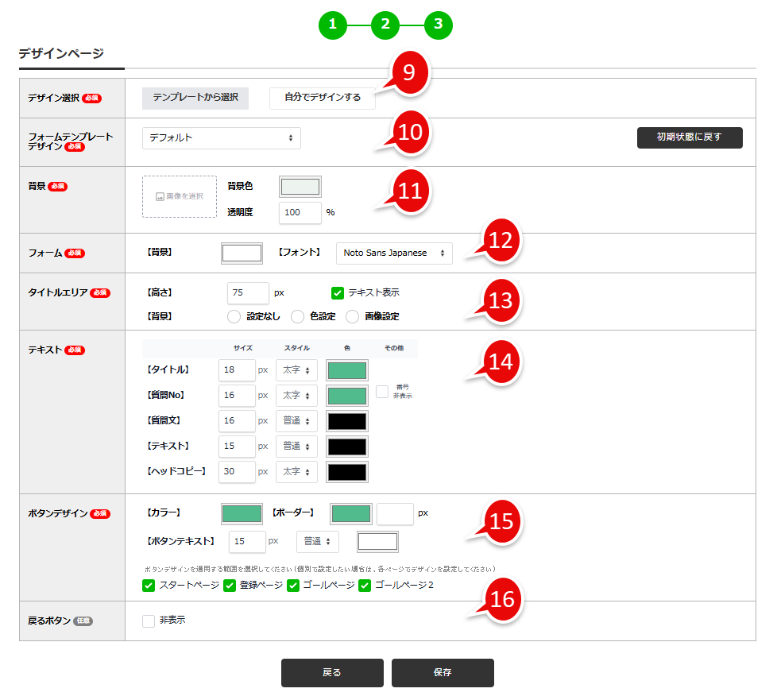Screen dimensions: 777x700
Task: Select the 自分でデザインする button
Action: click(322, 99)
